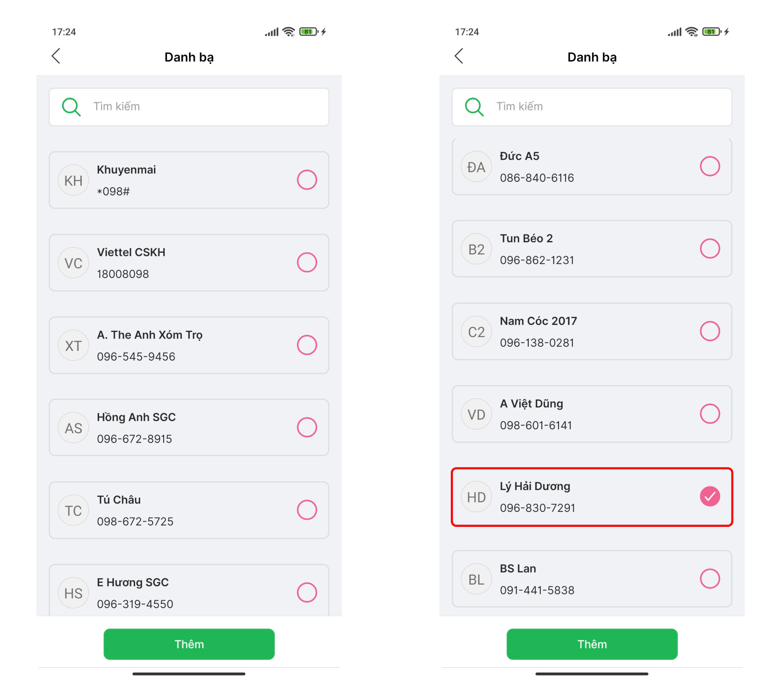Screen dimensions: 784x698
Task: Click the search magnifier icon on right screen
Action: 474,107
